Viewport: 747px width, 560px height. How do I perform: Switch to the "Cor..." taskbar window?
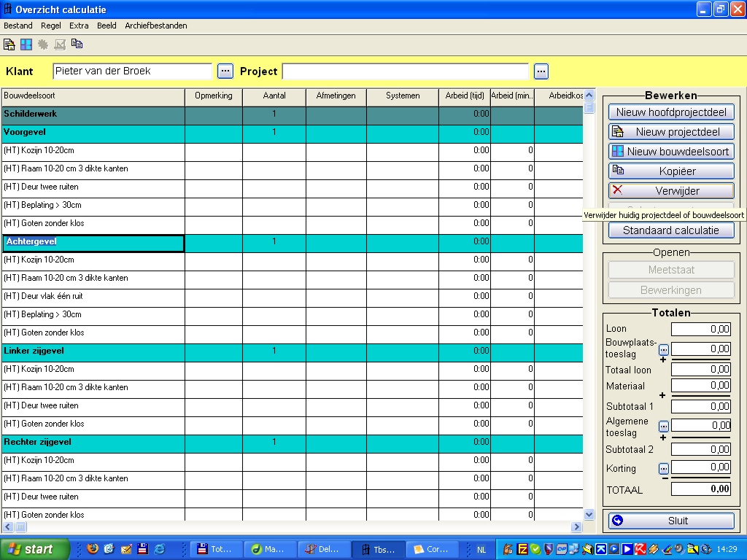(432, 549)
